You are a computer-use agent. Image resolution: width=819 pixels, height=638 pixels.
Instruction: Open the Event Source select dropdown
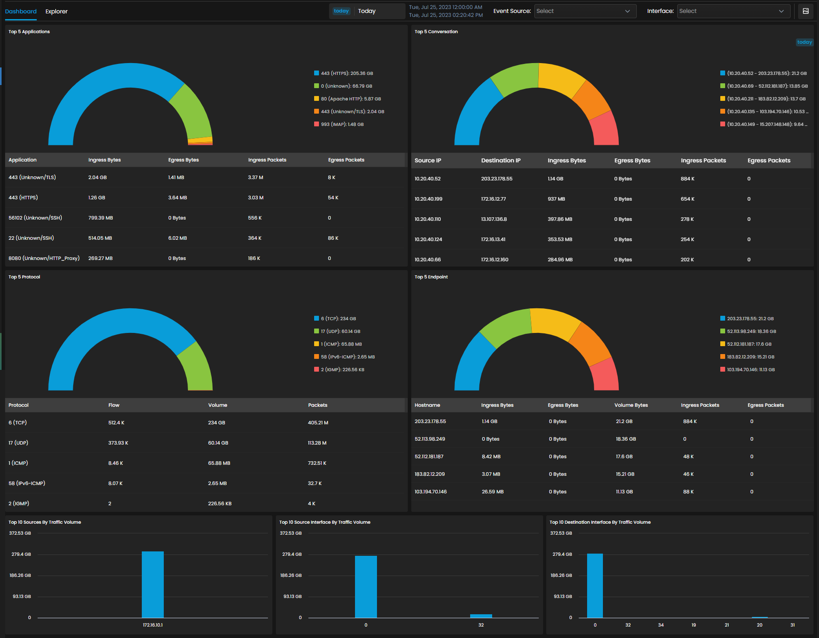pyautogui.click(x=584, y=11)
